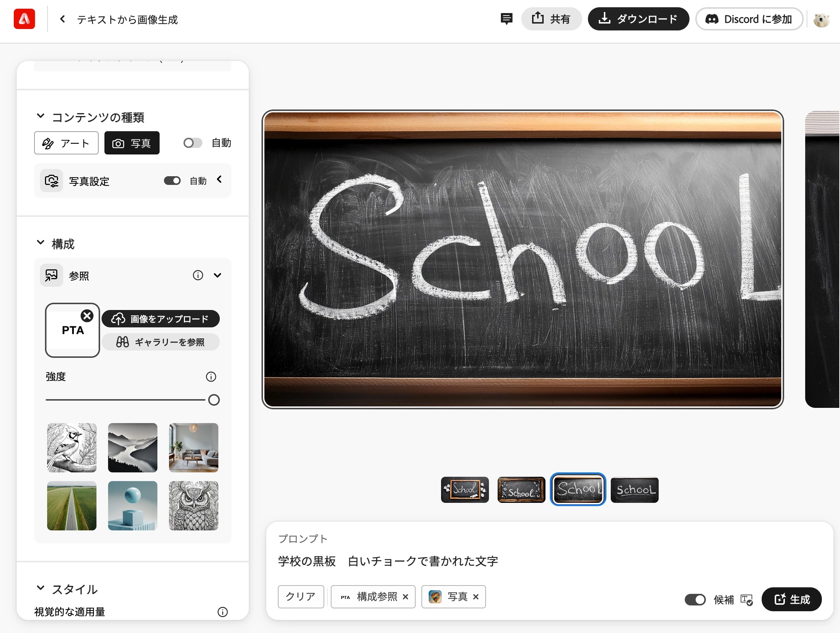Go back using the header back arrow
Viewport: 840px width, 633px height.
click(x=63, y=19)
